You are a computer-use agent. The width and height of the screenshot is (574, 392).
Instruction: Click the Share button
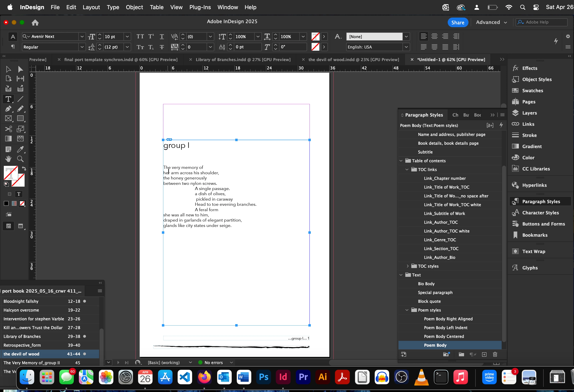pyautogui.click(x=458, y=22)
